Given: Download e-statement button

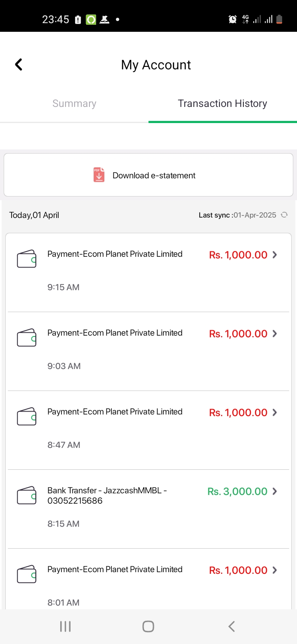Looking at the screenshot, I should click(x=148, y=175).
